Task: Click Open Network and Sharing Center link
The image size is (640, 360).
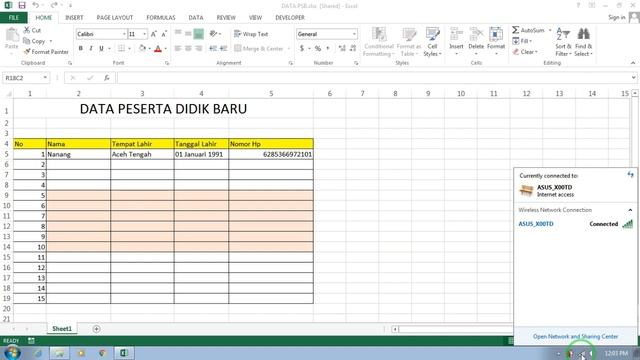Action: pyautogui.click(x=576, y=336)
